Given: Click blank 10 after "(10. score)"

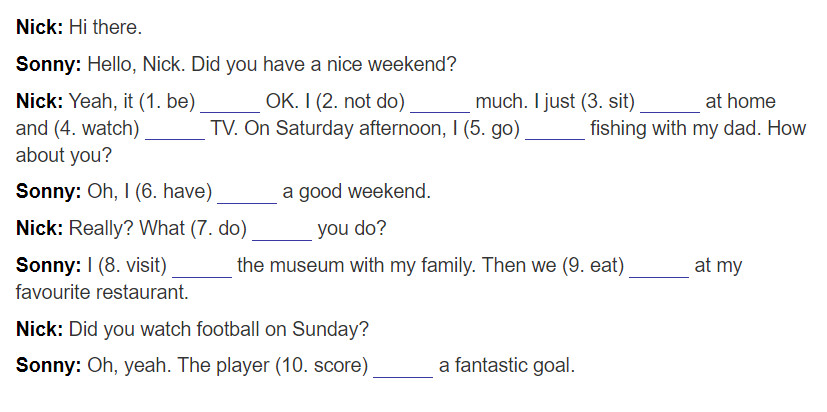Looking at the screenshot, I should [x=403, y=367].
